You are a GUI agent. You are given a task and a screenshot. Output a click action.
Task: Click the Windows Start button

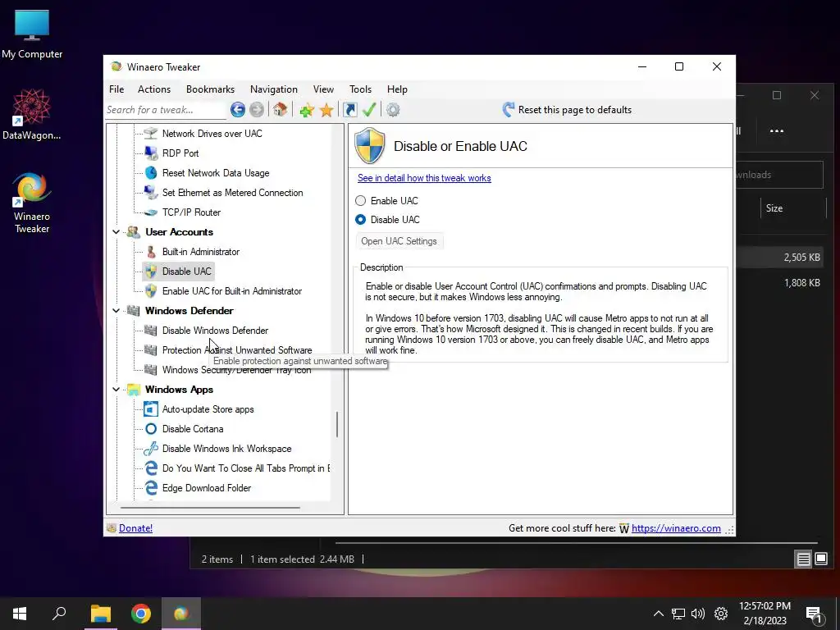pos(20,614)
